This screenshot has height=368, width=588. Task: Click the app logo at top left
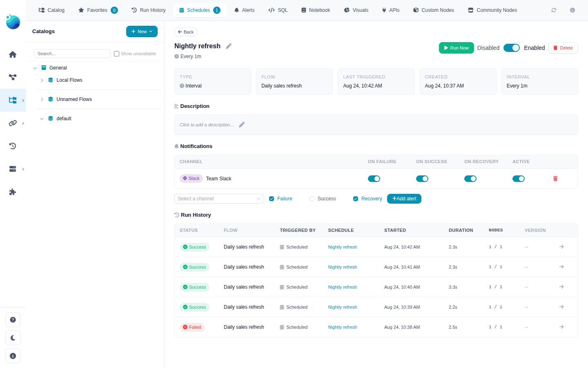13,22
